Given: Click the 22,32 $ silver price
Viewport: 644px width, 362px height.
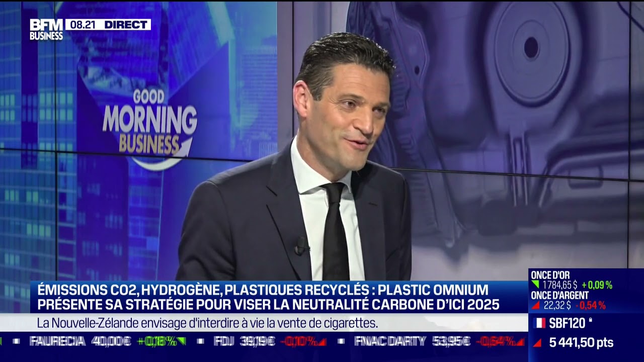Looking at the screenshot, I should tap(557, 305).
